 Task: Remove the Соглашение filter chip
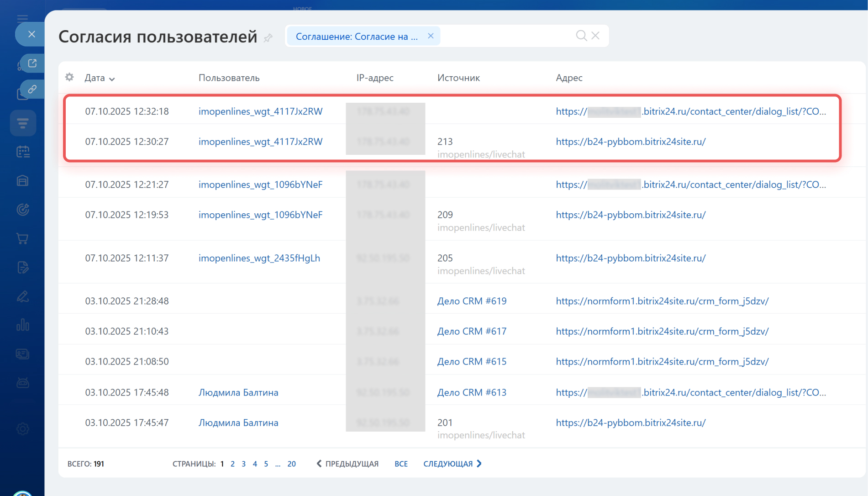coord(431,36)
